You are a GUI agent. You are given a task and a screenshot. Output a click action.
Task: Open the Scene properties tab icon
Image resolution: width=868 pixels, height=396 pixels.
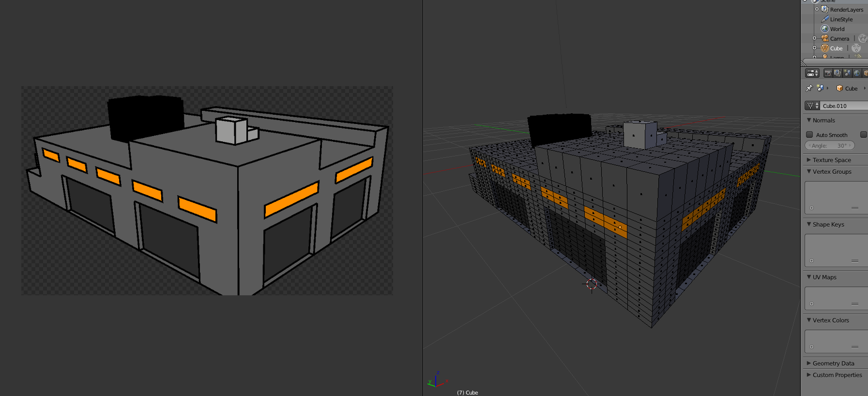point(847,73)
